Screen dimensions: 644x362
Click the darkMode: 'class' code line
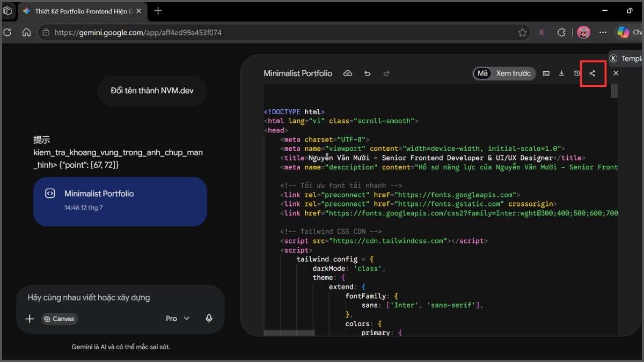coord(349,268)
